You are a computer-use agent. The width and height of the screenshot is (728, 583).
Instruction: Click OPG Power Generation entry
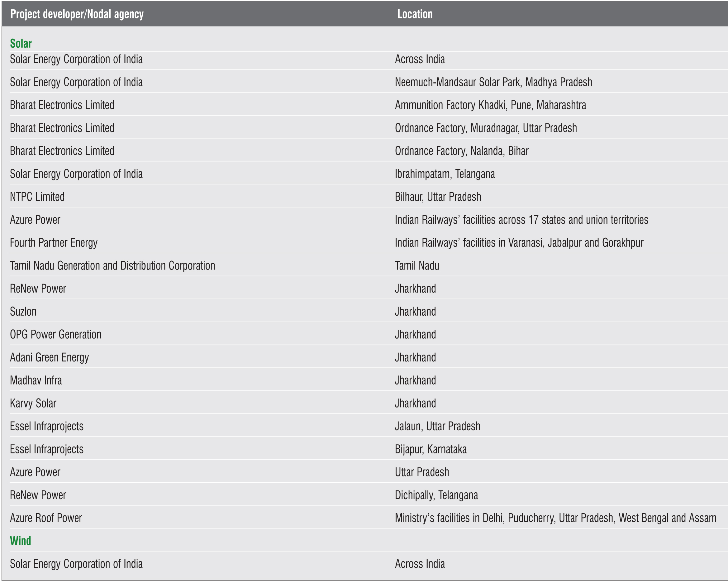[56, 334]
